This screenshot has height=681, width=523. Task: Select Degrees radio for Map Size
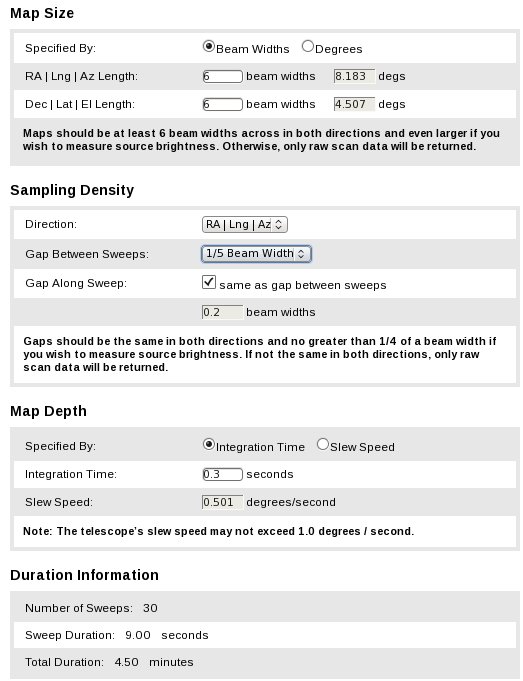tap(308, 46)
